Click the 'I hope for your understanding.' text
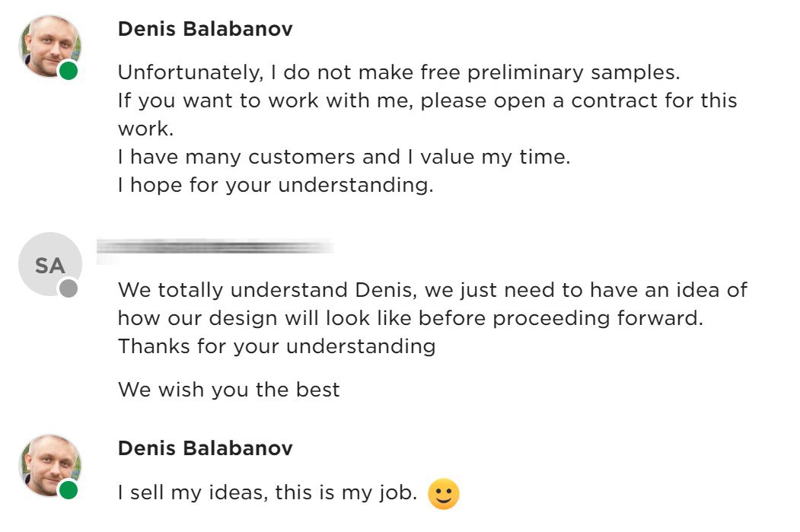Viewport: 800px width, 532px height. 276,185
